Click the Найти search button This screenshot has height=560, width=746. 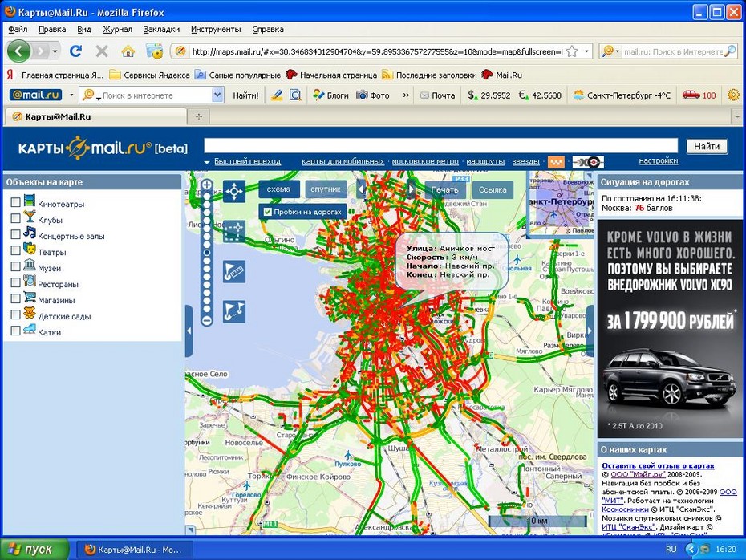pos(707,146)
